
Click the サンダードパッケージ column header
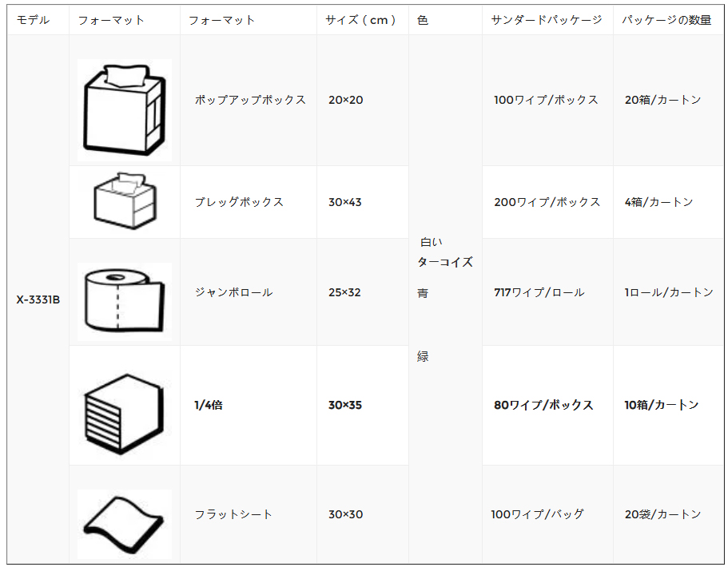547,20
